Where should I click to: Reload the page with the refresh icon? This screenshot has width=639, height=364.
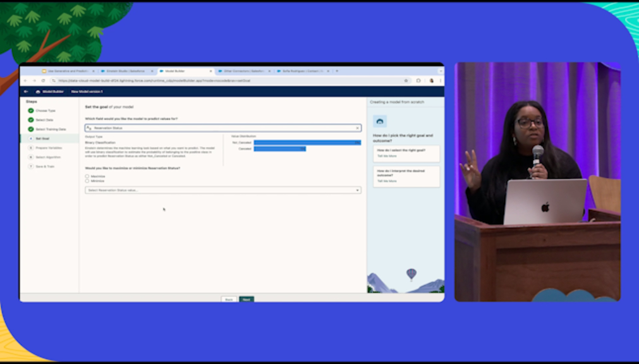tap(43, 81)
